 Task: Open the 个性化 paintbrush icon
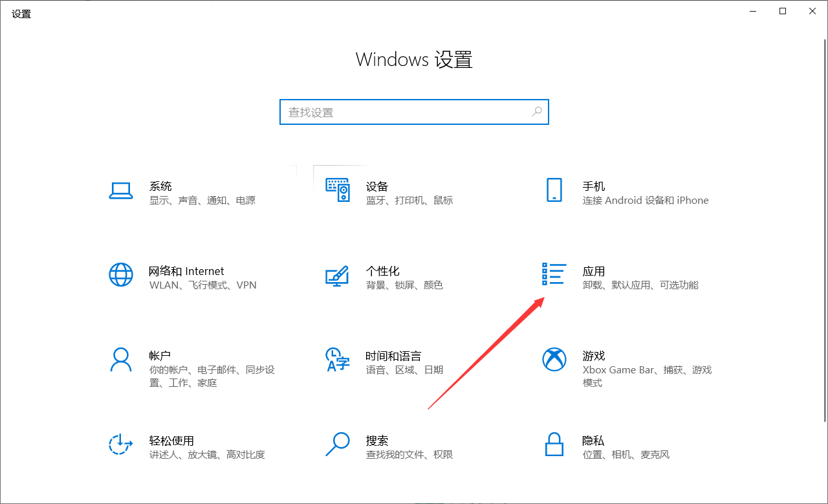click(337, 276)
